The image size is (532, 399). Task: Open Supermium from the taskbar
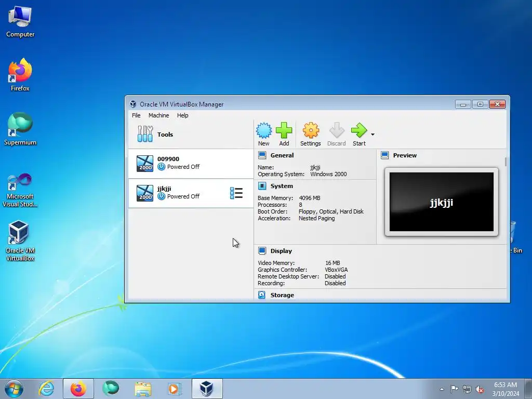pyautogui.click(x=111, y=389)
